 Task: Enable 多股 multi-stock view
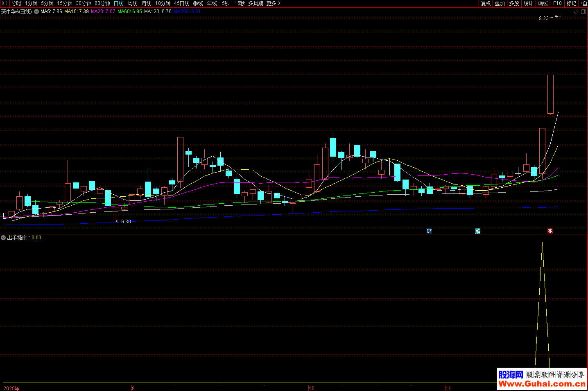pos(514,3)
